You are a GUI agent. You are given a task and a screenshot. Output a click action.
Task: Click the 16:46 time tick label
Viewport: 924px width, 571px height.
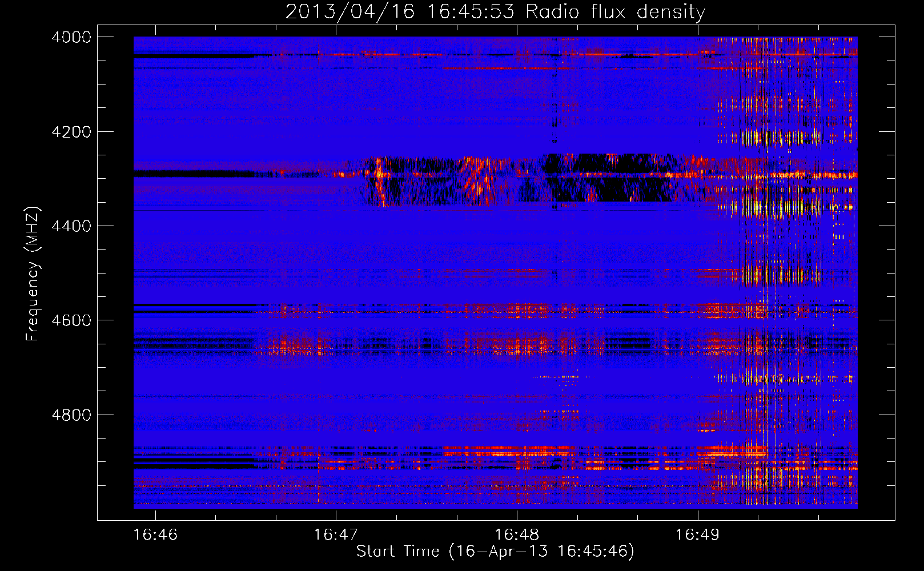point(155,534)
